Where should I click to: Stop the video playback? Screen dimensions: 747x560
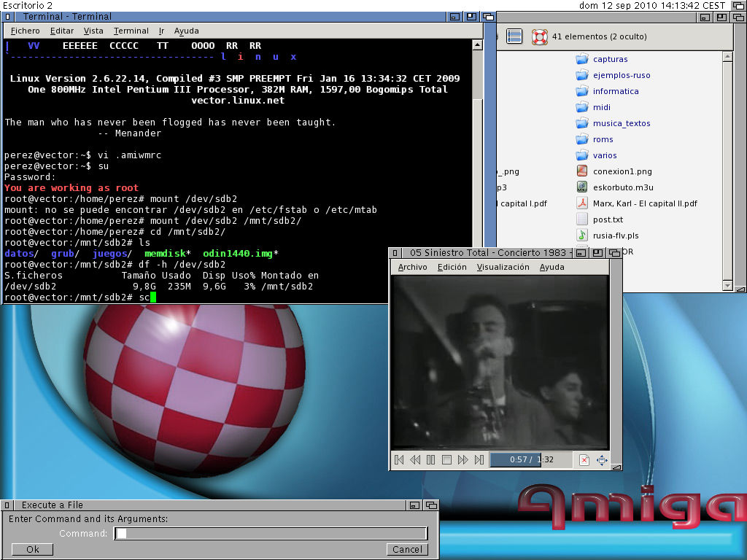click(x=446, y=459)
